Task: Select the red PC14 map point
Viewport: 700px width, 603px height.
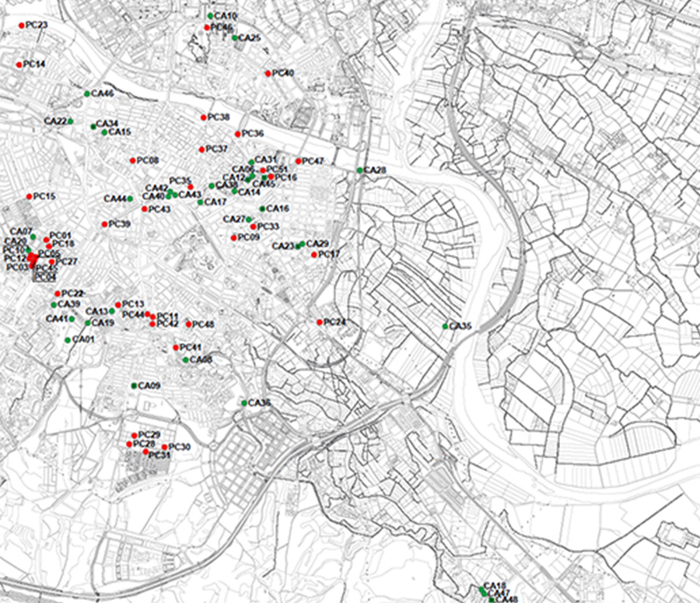Action: click(19, 64)
